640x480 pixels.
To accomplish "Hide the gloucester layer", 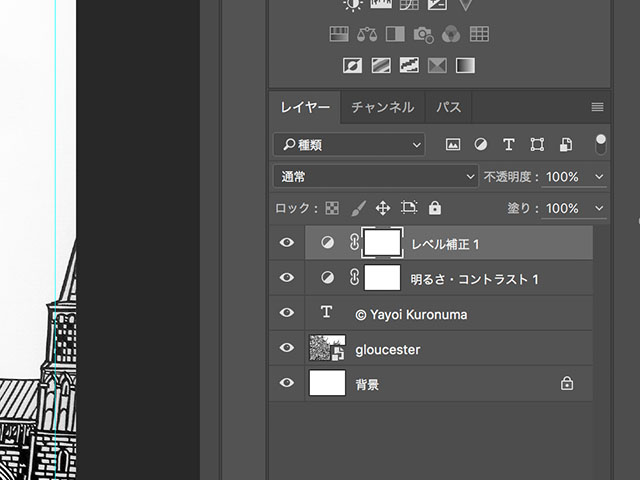I will click(287, 348).
